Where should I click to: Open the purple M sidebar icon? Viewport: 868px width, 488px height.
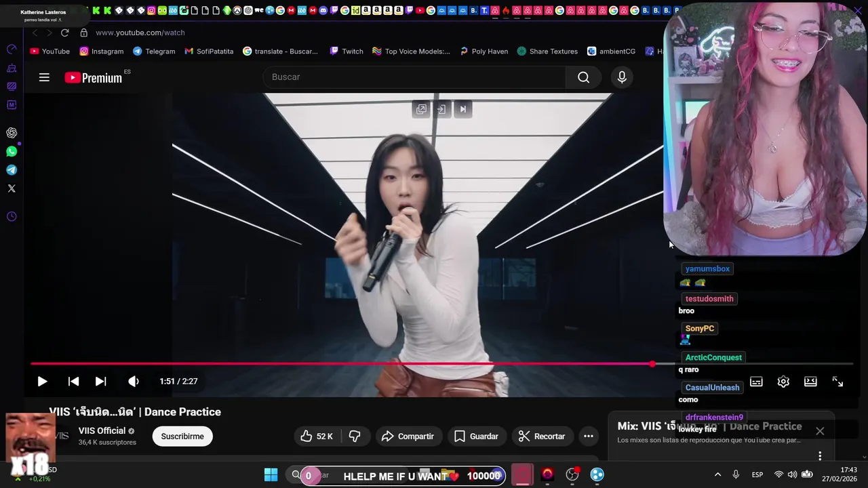(12, 105)
